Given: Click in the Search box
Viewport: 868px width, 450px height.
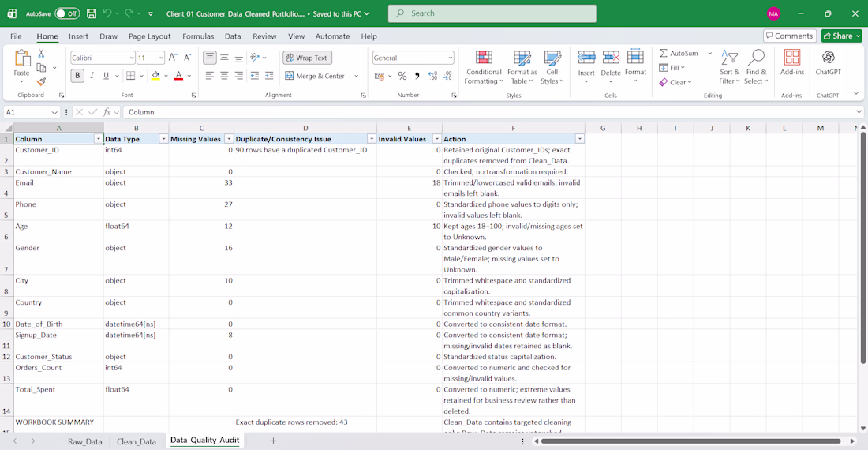Looking at the screenshot, I should pyautogui.click(x=492, y=13).
